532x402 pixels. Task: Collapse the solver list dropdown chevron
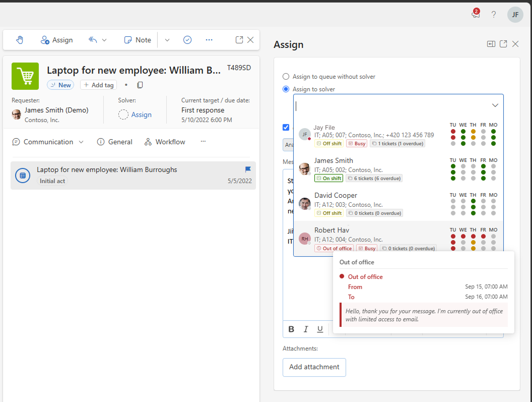tap(495, 105)
